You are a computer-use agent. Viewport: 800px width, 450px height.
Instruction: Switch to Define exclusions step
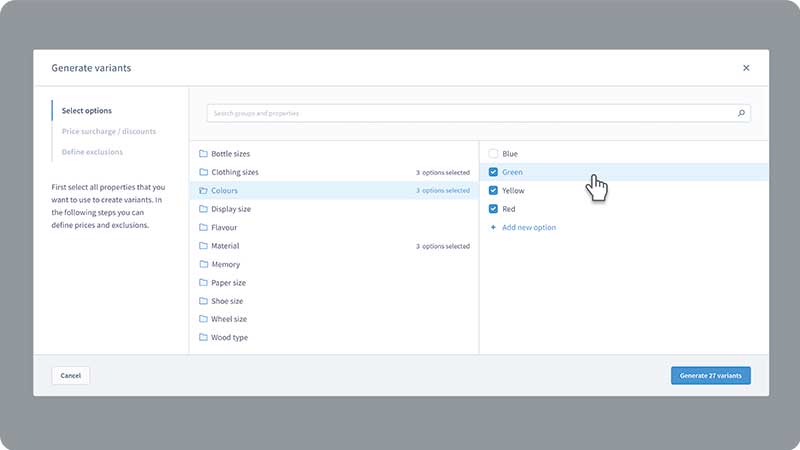click(x=92, y=152)
